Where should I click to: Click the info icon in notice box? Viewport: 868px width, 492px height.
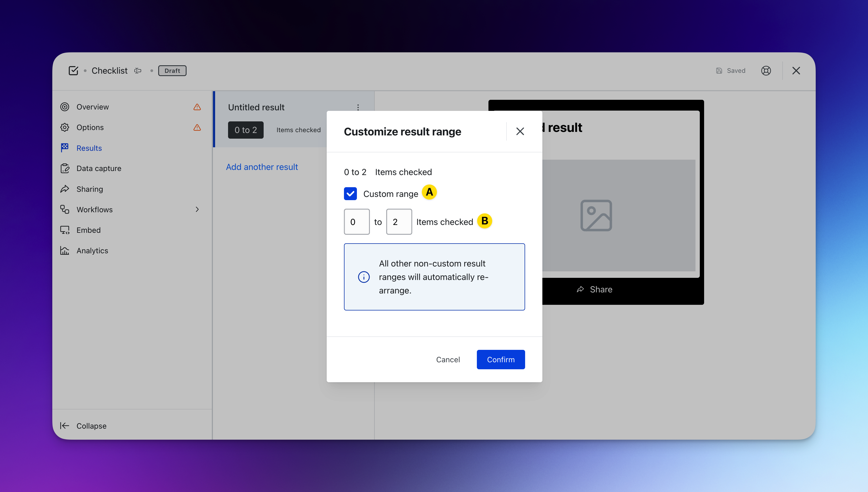364,277
